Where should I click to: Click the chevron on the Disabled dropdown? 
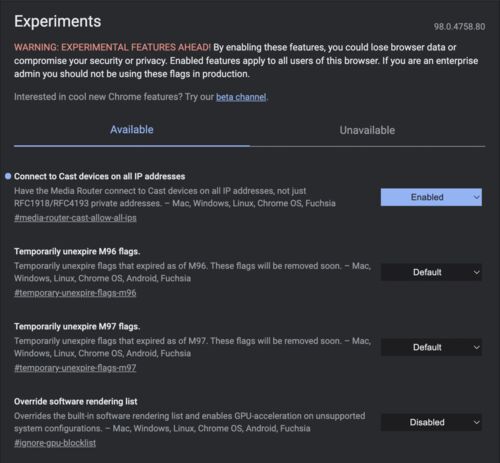[x=476, y=422]
